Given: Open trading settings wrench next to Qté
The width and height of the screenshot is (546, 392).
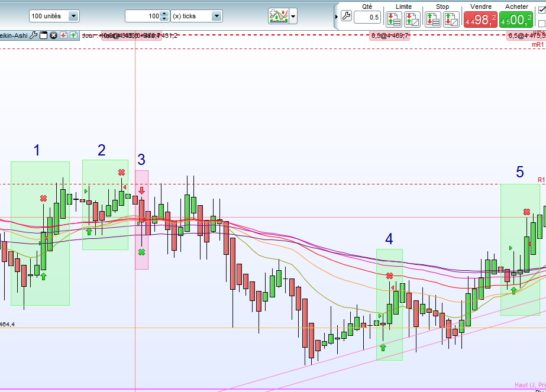Looking at the screenshot, I should coord(346,16).
